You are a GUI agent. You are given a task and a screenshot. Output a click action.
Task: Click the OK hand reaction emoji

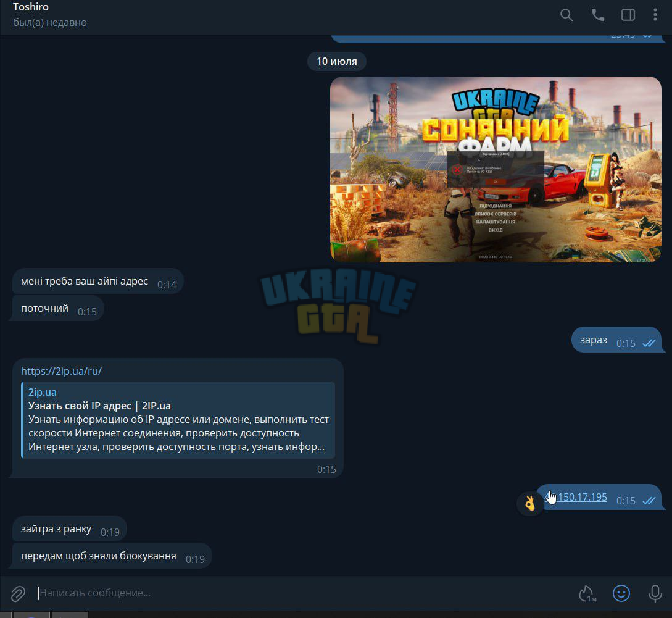[530, 503]
